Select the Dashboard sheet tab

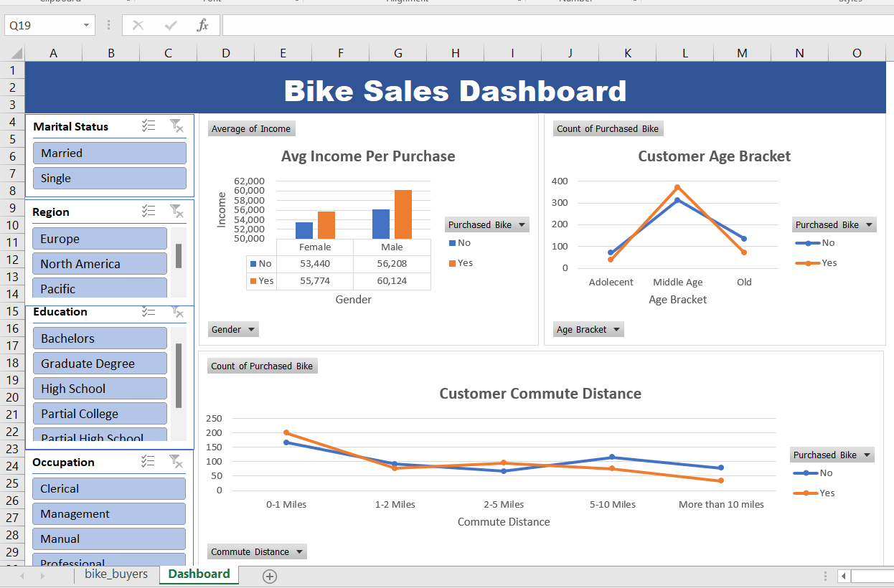(x=199, y=574)
